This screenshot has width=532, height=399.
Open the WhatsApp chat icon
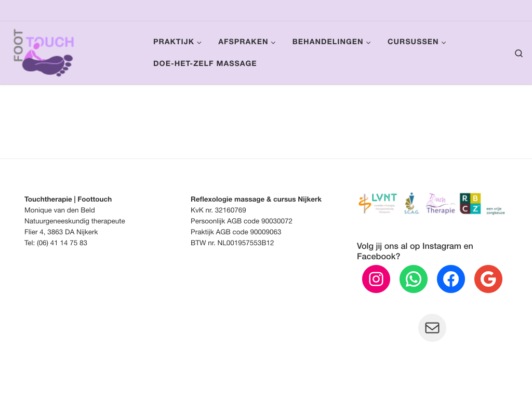pos(414,279)
